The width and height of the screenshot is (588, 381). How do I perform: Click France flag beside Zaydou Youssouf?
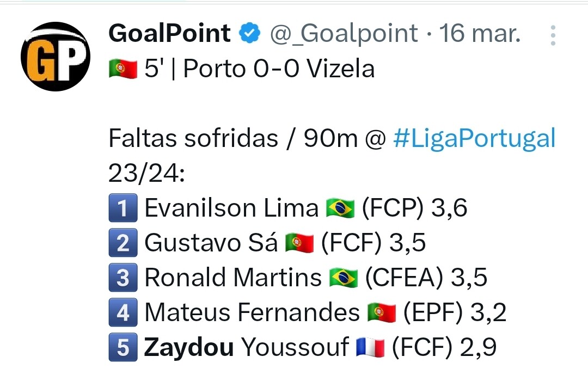(x=371, y=347)
